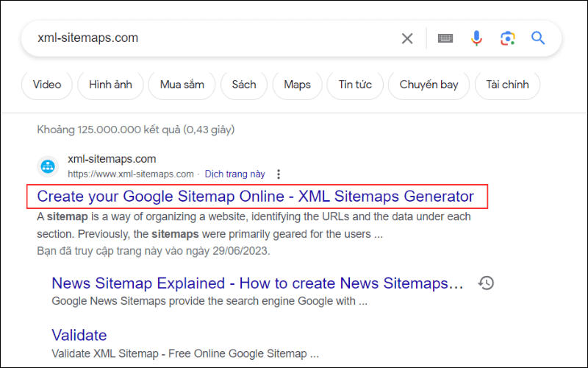
Task: Click the blue magnifier search icon
Action: [x=538, y=38]
